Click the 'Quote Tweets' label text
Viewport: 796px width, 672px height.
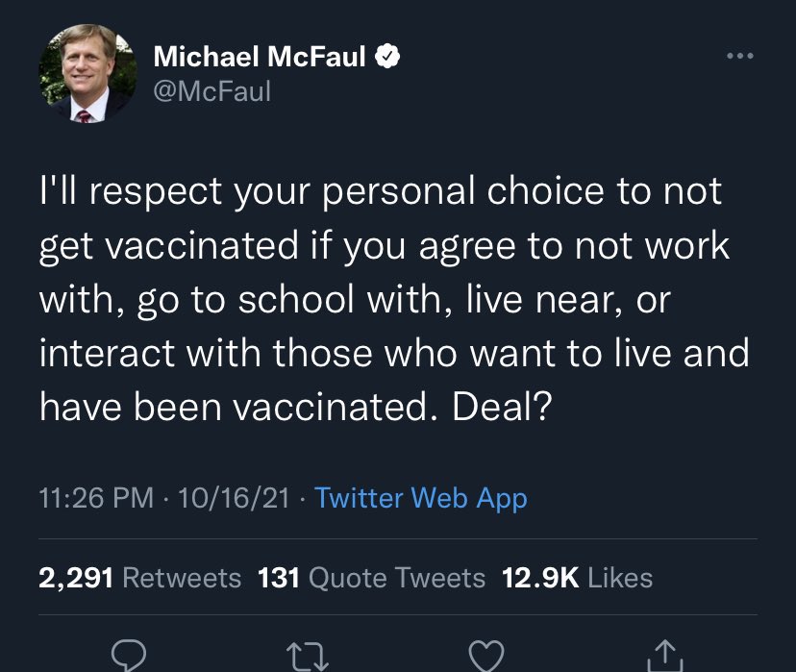click(x=397, y=577)
